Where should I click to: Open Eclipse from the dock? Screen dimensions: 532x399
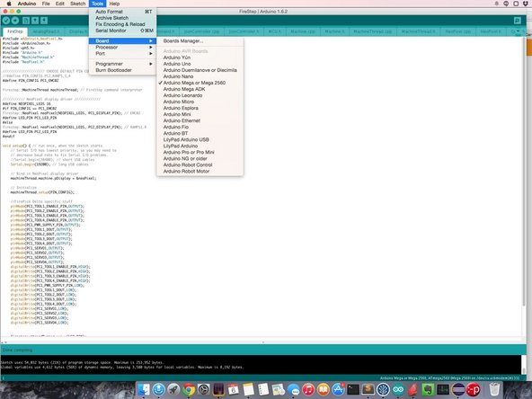458,389
